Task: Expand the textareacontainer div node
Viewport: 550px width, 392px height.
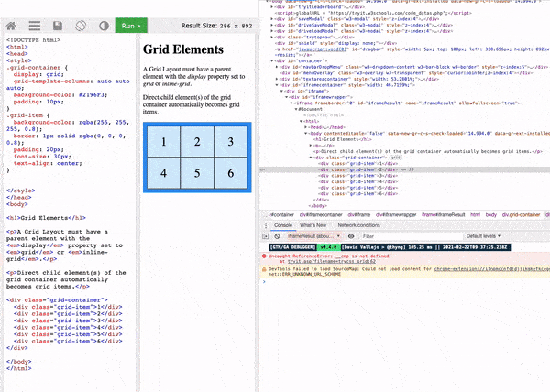Action: click(x=277, y=79)
